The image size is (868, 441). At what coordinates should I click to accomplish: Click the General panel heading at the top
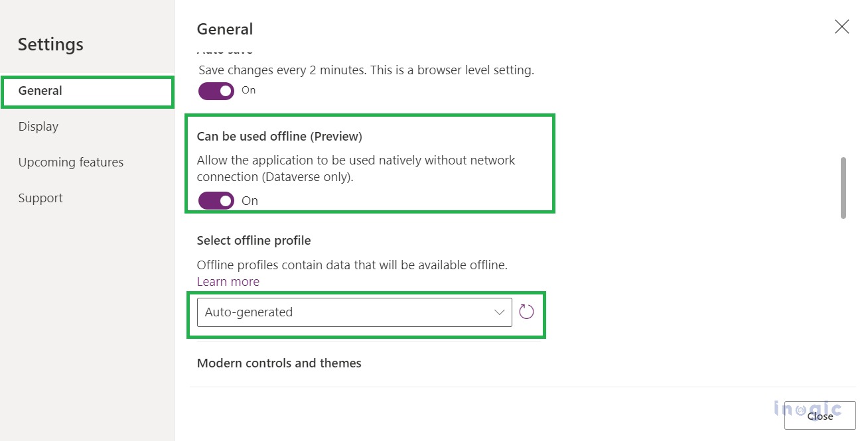225,29
